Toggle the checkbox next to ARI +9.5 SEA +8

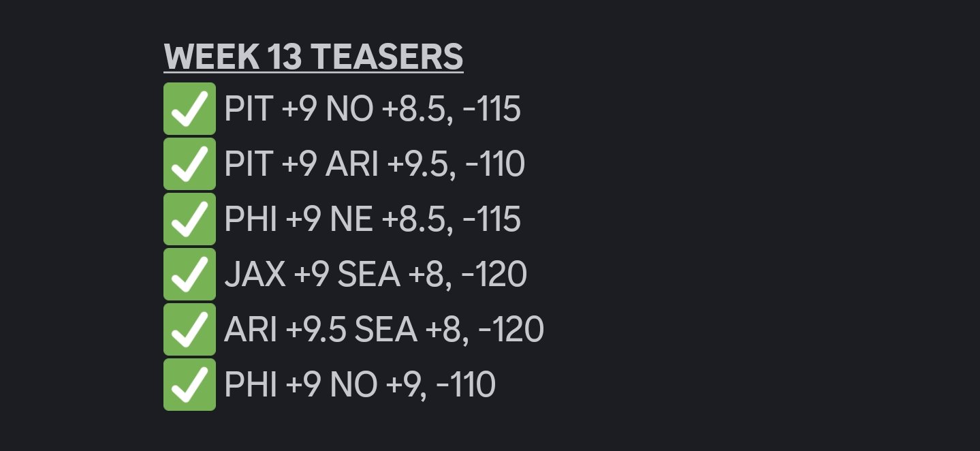(189, 330)
